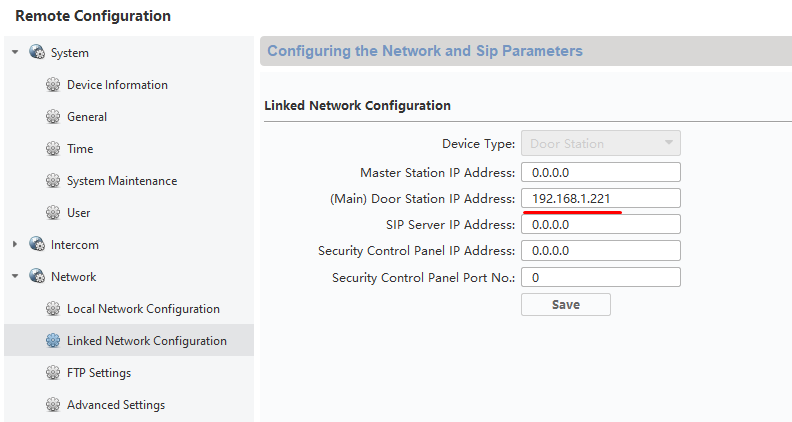Save the linked network settings
Viewport: 792px width, 422px height.
pos(566,305)
